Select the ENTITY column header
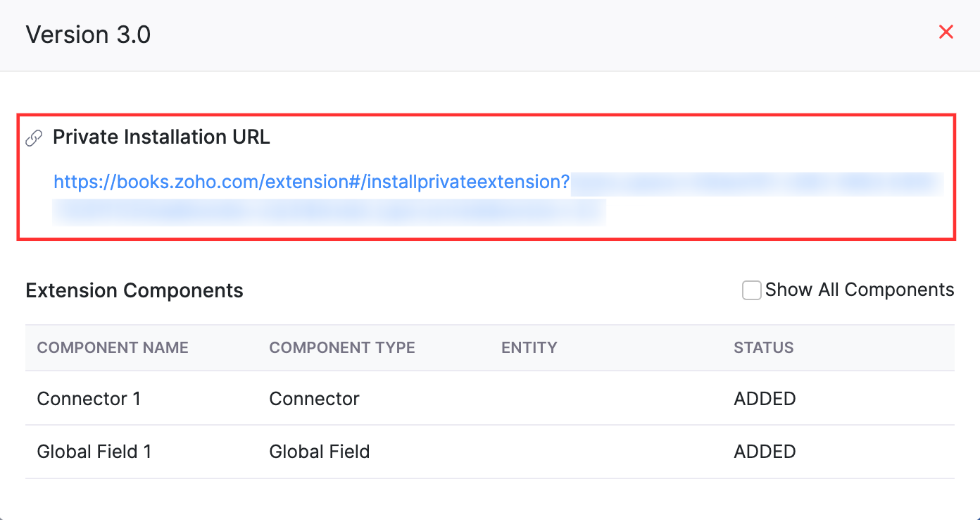 [529, 347]
